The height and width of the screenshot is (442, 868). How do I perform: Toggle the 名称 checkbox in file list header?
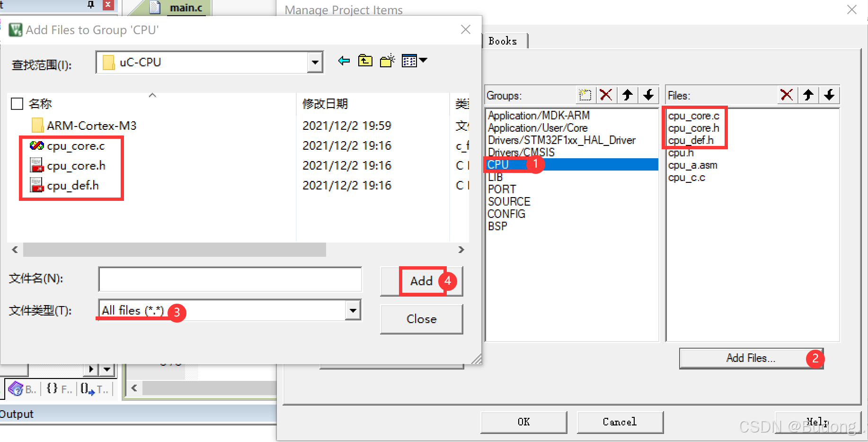click(x=17, y=103)
